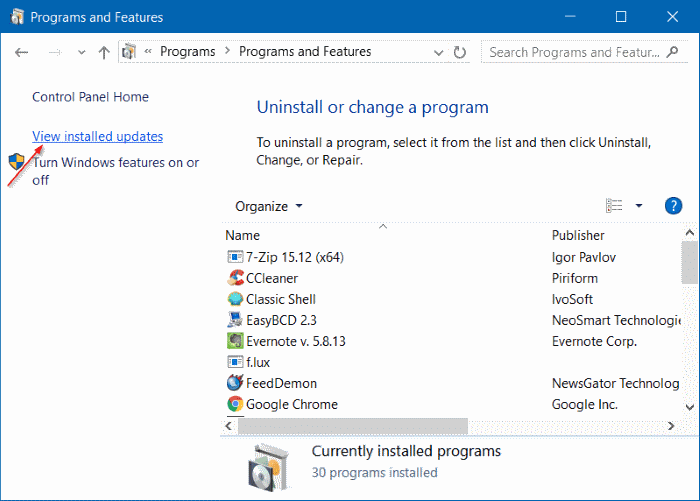The height and width of the screenshot is (501, 700).
Task: Click the f.lux program icon
Action: pos(235,362)
